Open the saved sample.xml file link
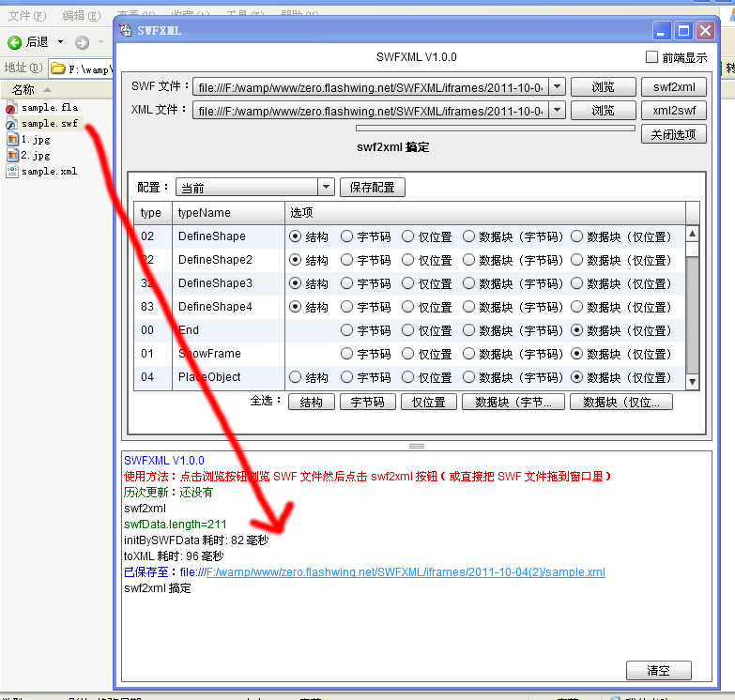Image resolution: width=735 pixels, height=700 pixels. click(x=406, y=572)
